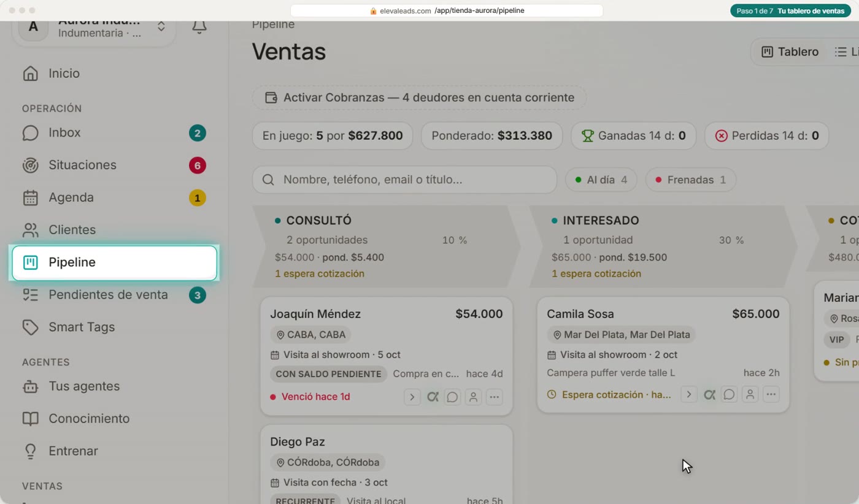859x504 pixels.
Task: Click the CONSULTÓ stage header
Action: 387,246
